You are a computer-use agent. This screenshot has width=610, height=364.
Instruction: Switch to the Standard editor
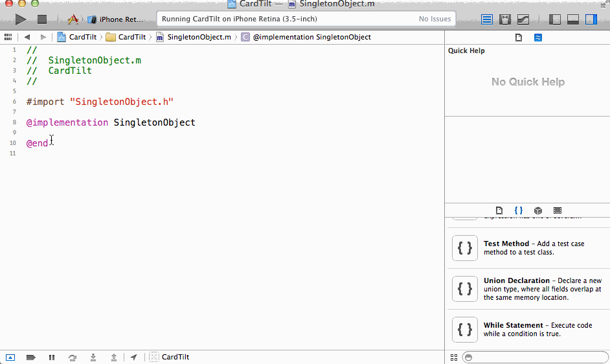coord(487,19)
